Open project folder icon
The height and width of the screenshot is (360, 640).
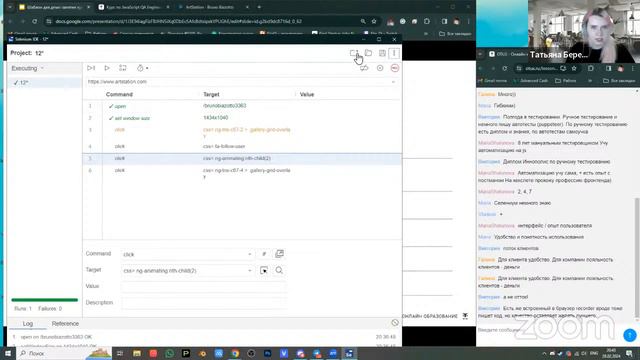point(369,53)
